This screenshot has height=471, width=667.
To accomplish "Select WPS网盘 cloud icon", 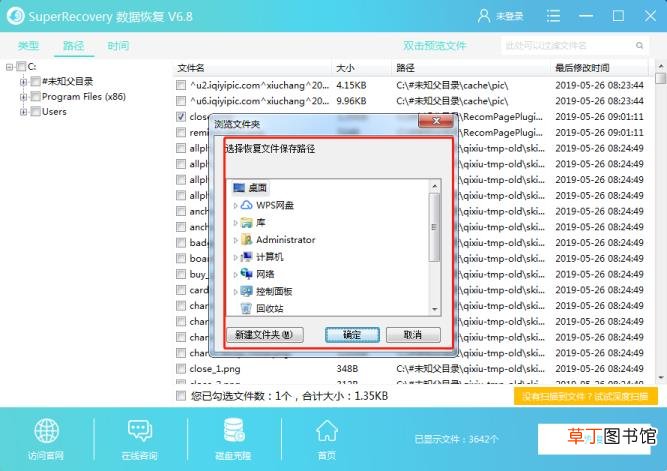I will [246, 205].
